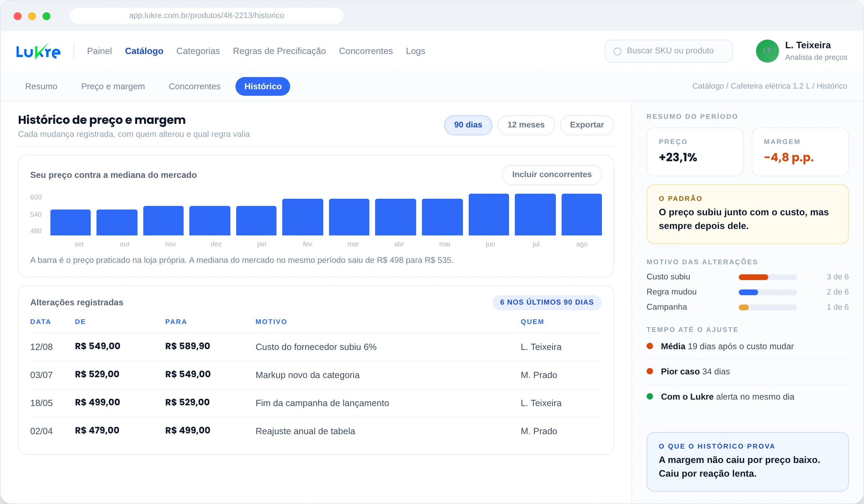Click the QUEM column header
The width and height of the screenshot is (864, 504).
[x=532, y=322]
